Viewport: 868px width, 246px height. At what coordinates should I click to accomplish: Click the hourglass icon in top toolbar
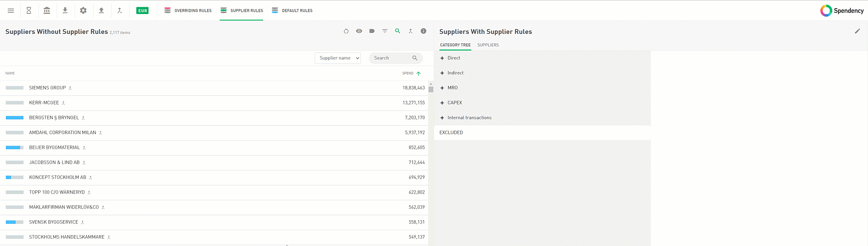[29, 10]
